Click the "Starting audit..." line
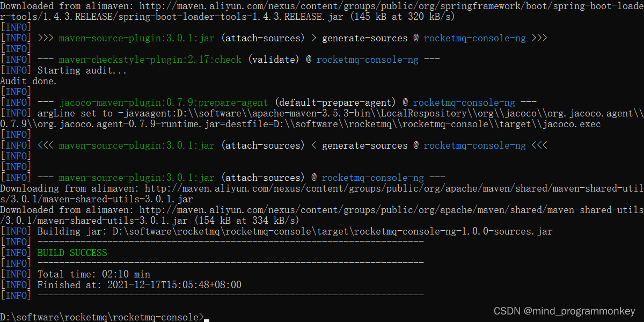Screen dimensions: 644x322 pos(82,70)
